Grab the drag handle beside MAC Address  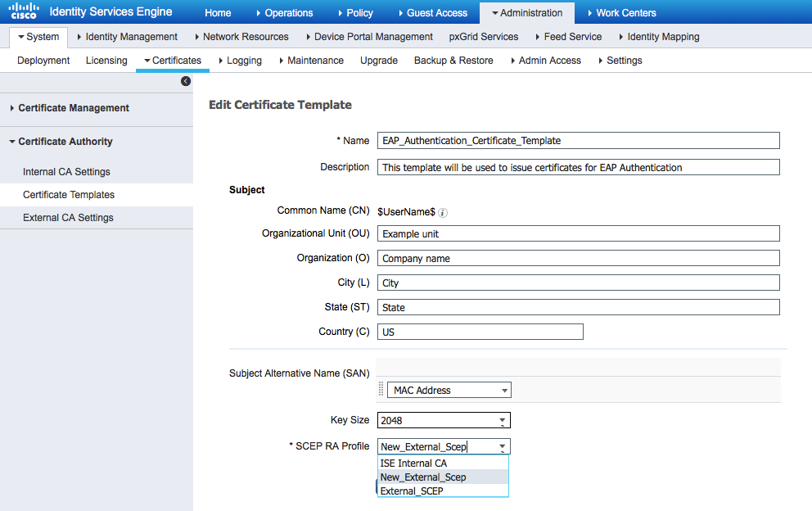[381, 390]
